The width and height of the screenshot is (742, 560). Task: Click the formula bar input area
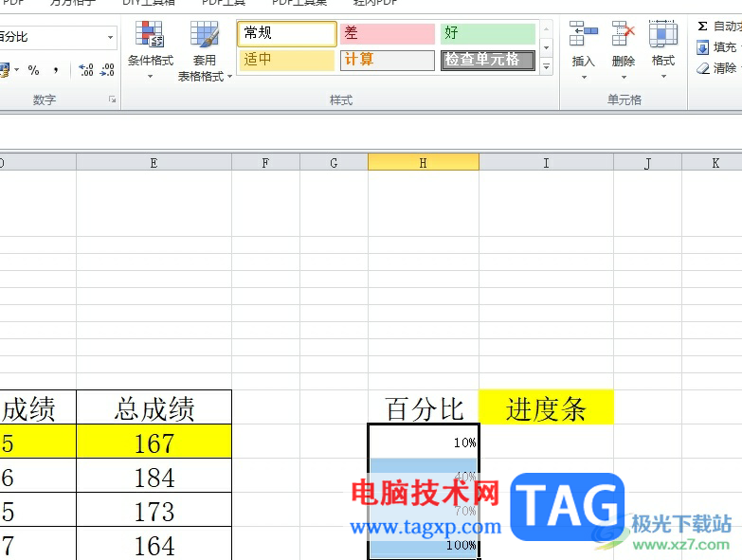click(x=371, y=132)
